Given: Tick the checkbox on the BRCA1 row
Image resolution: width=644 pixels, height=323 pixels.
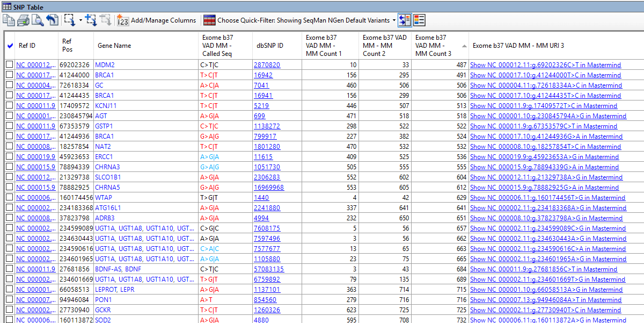Looking at the screenshot, I should point(8,75).
